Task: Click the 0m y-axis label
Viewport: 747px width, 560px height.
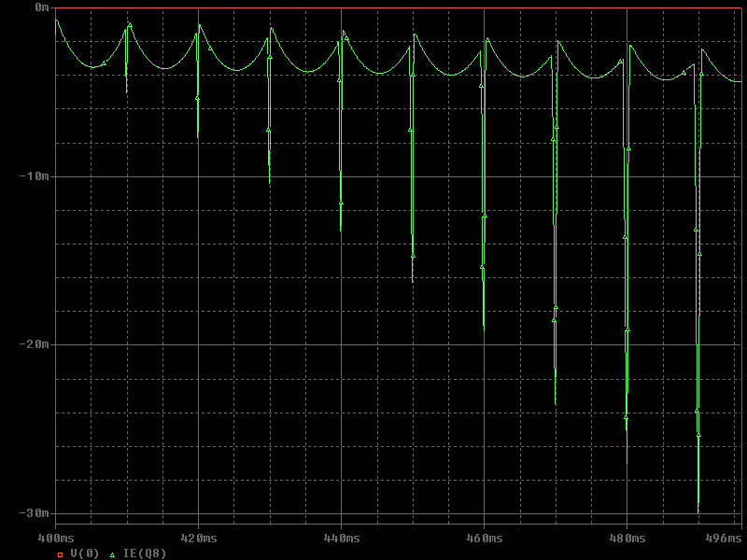Action: (42, 7)
